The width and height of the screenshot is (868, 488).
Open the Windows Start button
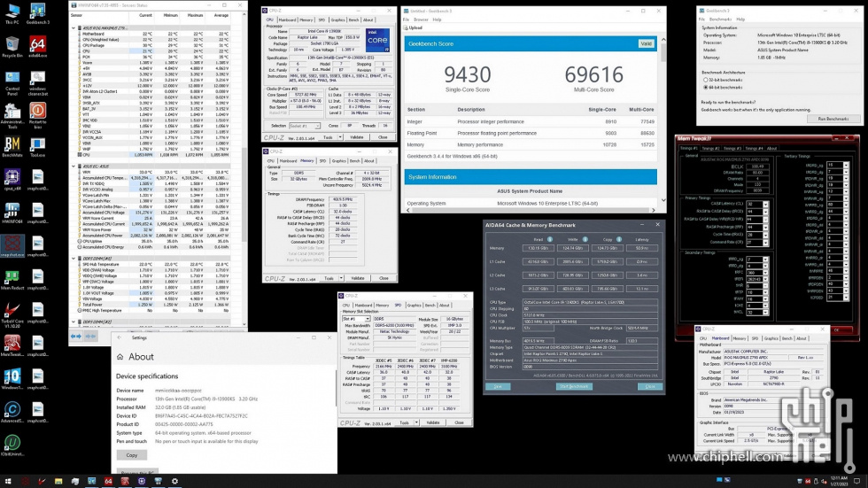[8, 482]
